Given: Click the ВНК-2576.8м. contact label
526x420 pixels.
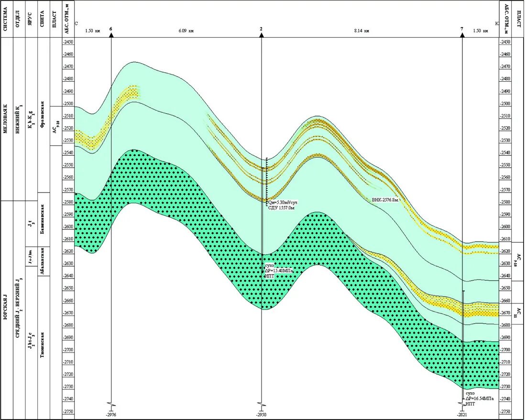Looking at the screenshot, I should click(385, 200).
